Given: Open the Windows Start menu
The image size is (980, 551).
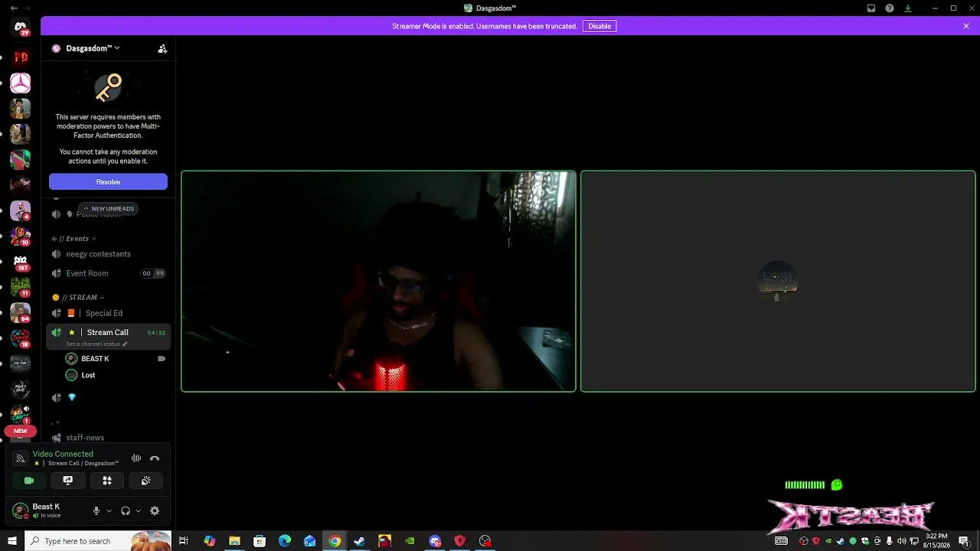Looking at the screenshot, I should tap(11, 541).
